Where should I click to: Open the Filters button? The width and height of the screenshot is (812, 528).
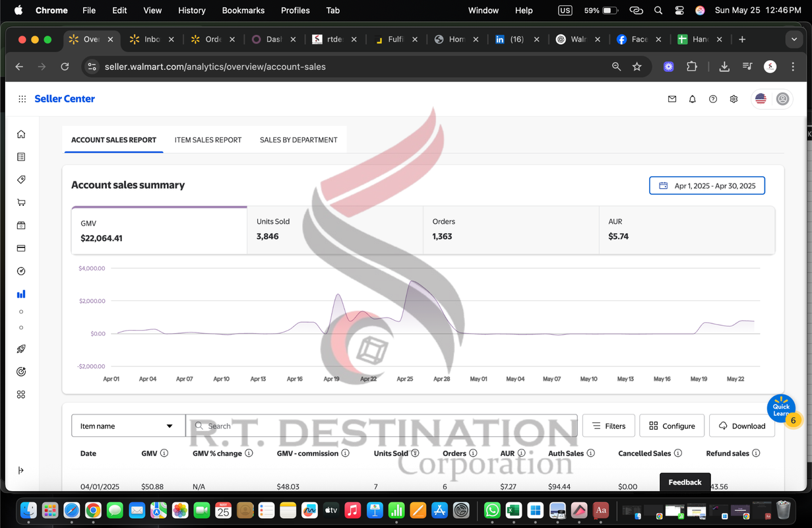(609, 426)
